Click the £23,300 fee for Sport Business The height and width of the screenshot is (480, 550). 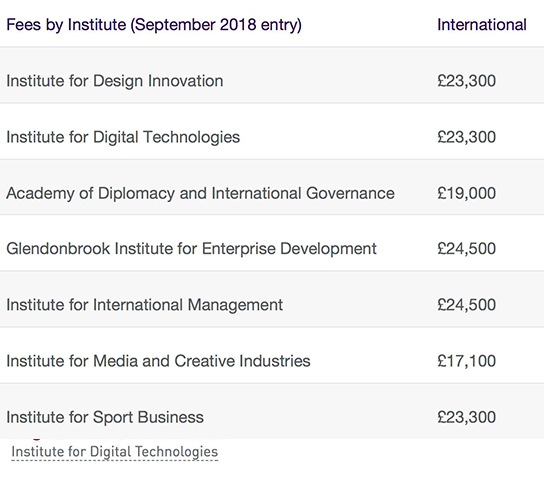(x=467, y=417)
